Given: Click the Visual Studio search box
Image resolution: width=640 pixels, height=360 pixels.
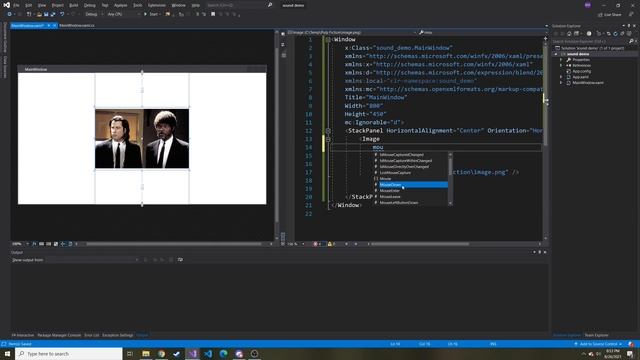Looking at the screenshot, I should (x=239, y=5).
